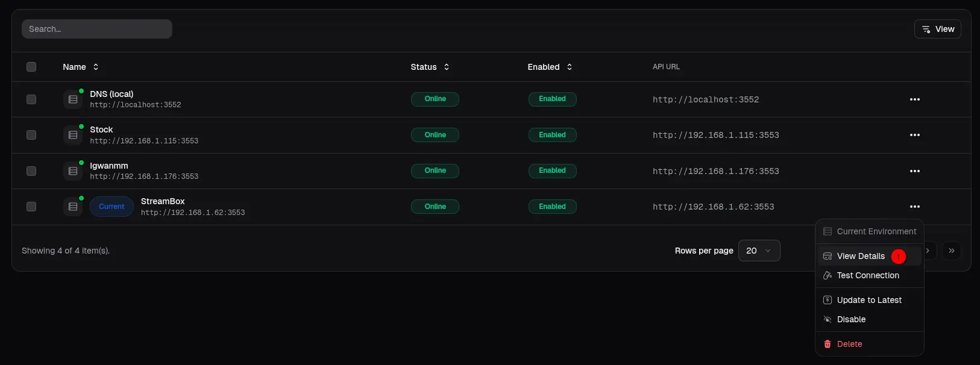Select Test Connection in the menu
Image resolution: width=980 pixels, height=365 pixels.
[x=867, y=275]
